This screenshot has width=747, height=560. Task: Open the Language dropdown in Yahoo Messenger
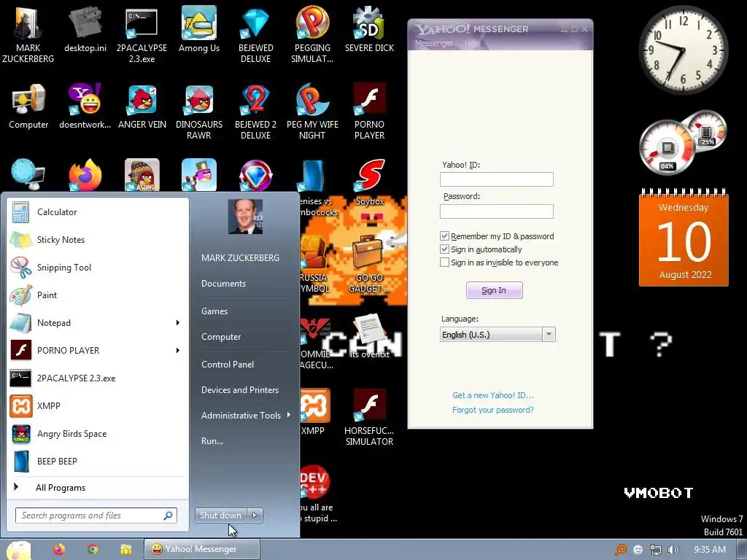(x=549, y=334)
